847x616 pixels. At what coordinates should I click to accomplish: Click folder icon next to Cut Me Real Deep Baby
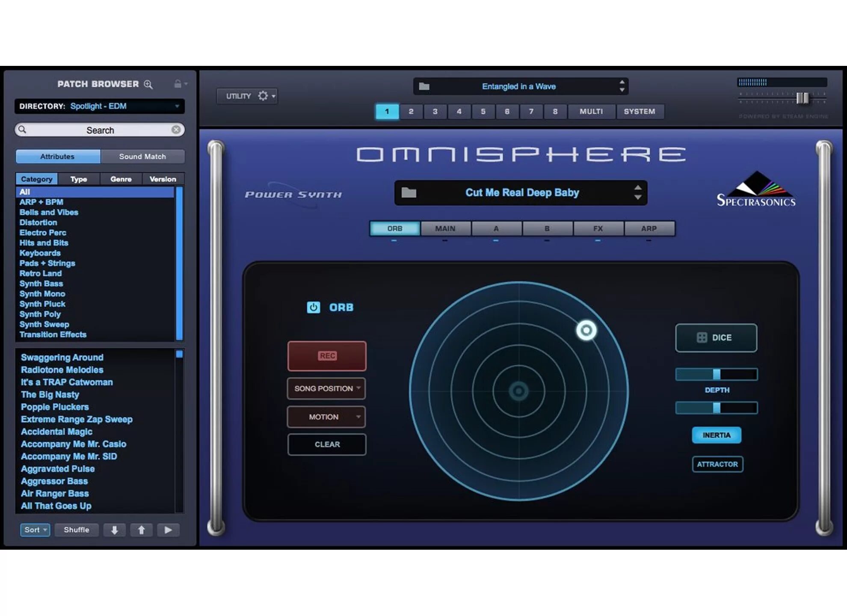(x=409, y=192)
